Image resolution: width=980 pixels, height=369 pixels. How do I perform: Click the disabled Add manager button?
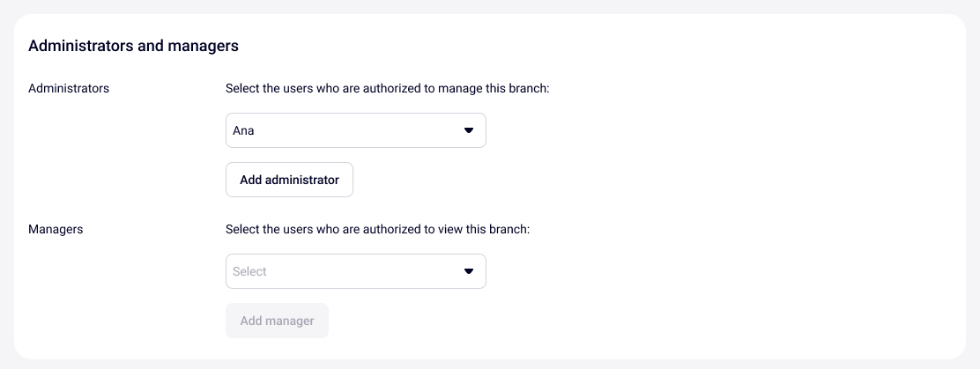[x=277, y=321]
